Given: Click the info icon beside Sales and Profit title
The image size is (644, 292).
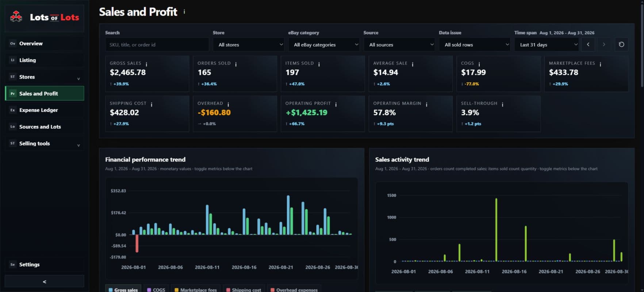Looking at the screenshot, I should point(184,12).
